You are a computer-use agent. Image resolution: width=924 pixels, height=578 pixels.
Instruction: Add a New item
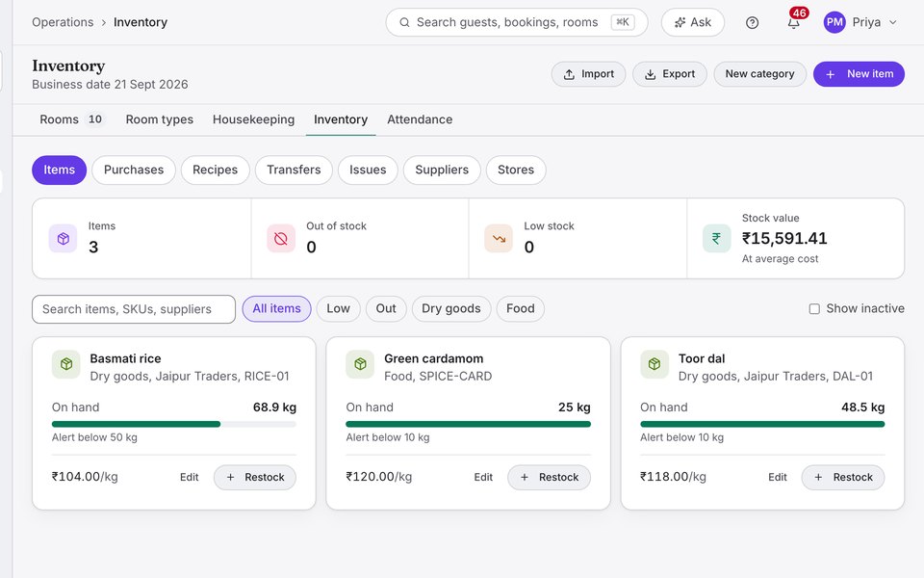coord(859,74)
